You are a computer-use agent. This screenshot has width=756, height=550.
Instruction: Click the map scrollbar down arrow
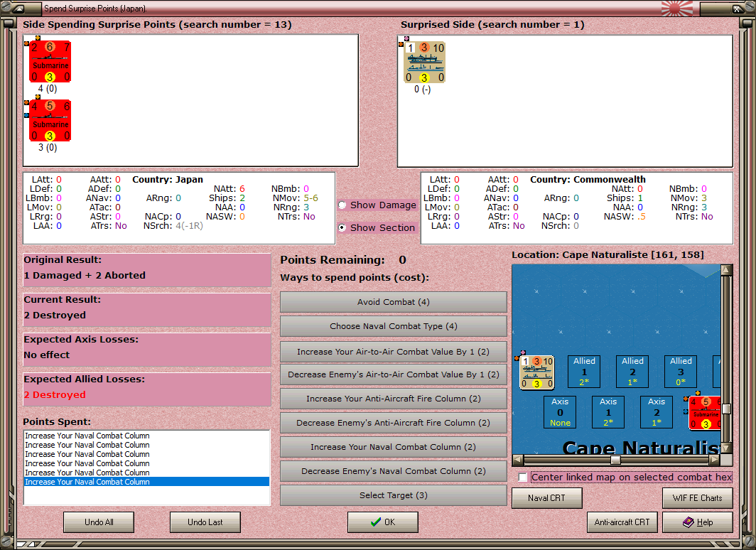(727, 448)
